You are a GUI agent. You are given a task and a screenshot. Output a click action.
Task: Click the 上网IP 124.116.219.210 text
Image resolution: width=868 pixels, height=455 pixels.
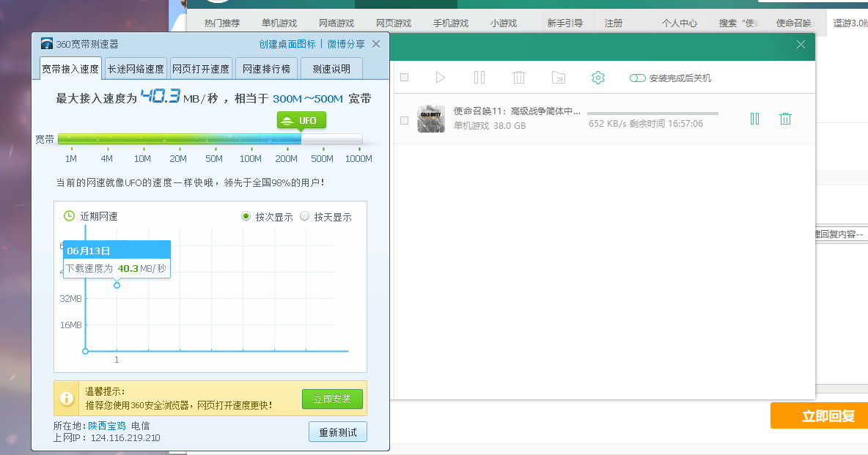(107, 438)
